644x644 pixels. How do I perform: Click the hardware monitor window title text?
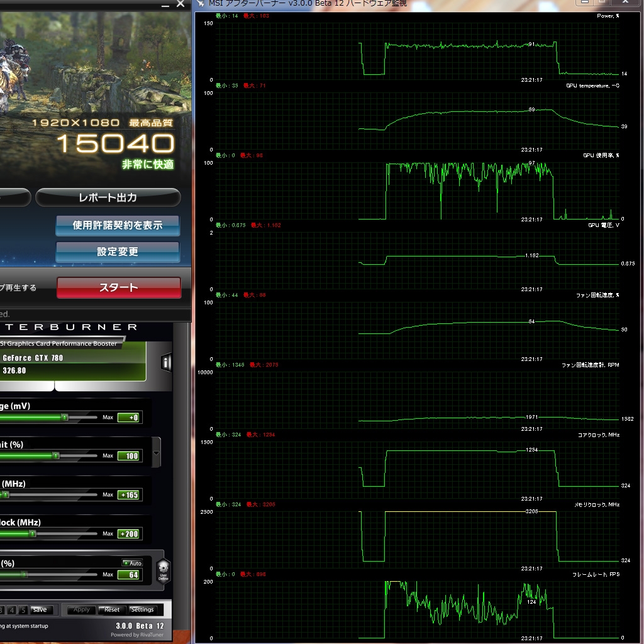point(308,3)
